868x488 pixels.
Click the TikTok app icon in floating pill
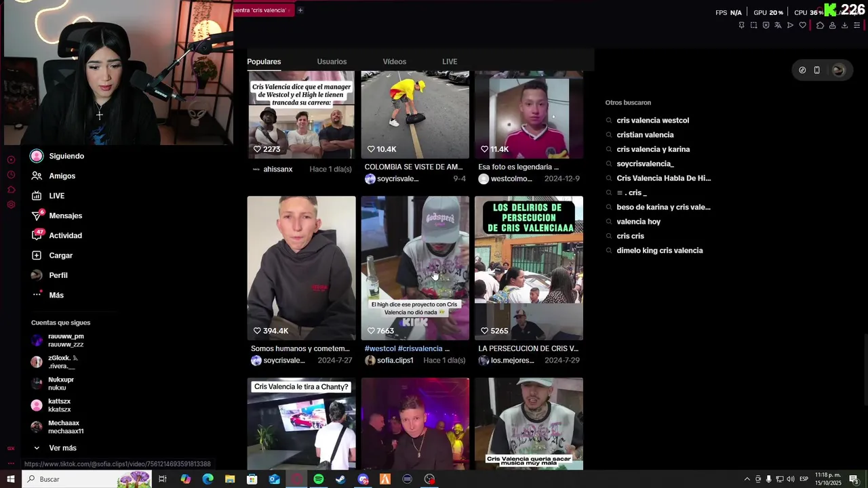[x=802, y=70]
